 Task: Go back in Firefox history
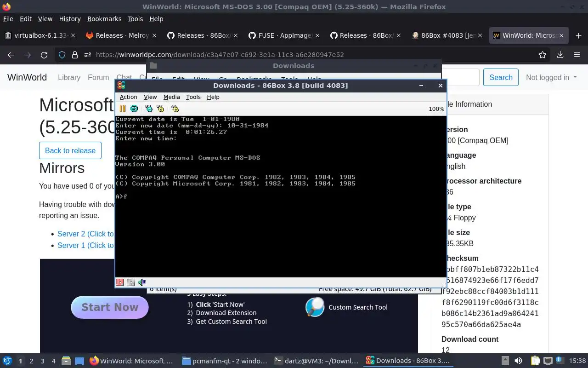11,55
